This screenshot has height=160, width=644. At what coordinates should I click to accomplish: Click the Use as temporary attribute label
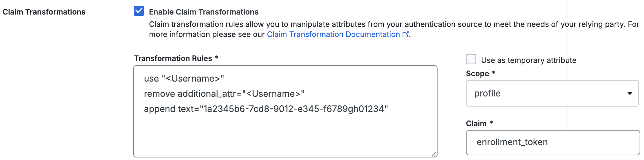[x=528, y=60]
